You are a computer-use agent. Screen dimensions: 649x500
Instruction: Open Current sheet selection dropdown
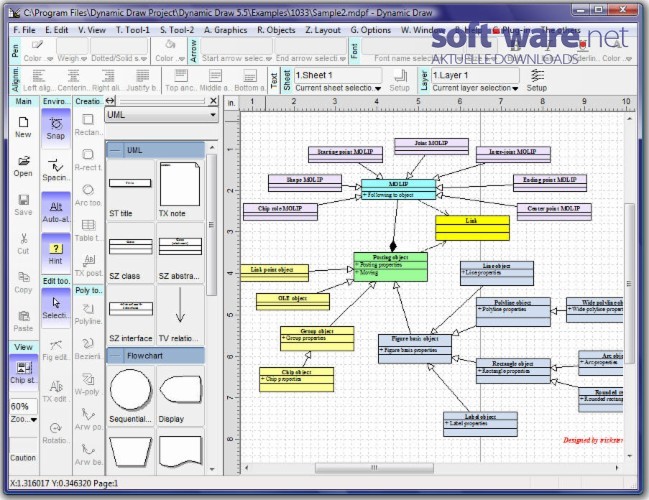click(338, 88)
